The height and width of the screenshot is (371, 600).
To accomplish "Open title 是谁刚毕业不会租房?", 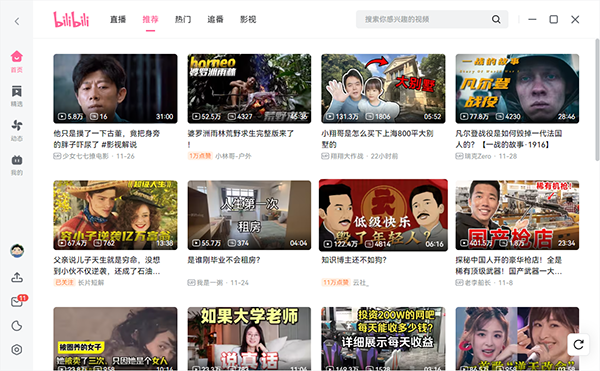I will click(224, 260).
